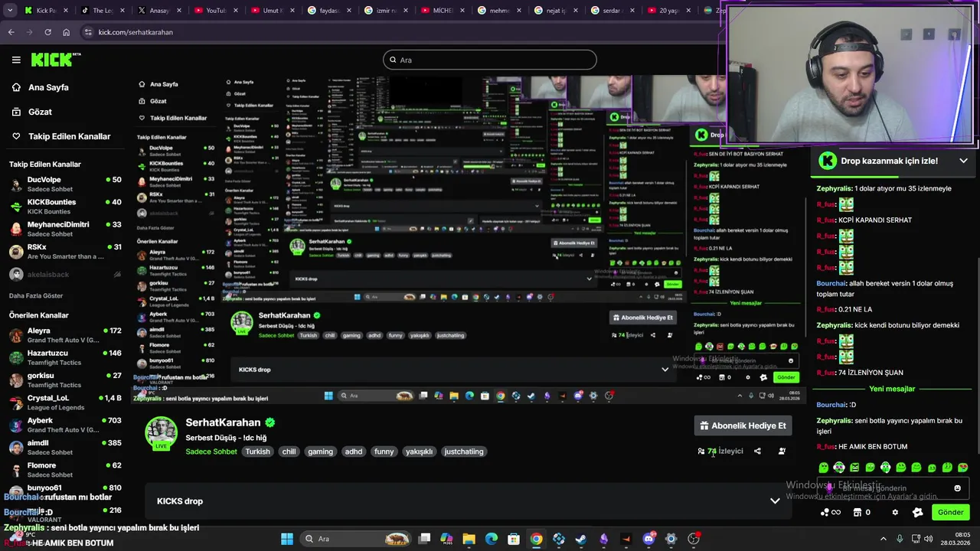Screen dimensions: 980x551
Task: Select the gaming tag
Action: pyautogui.click(x=320, y=452)
